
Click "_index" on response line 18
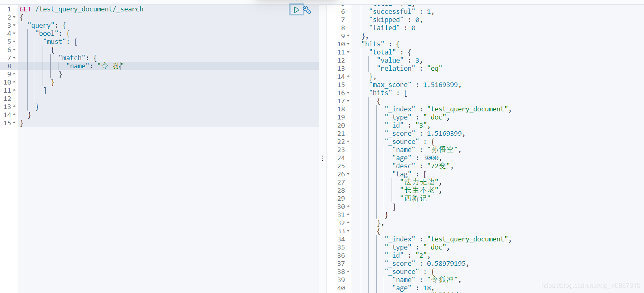click(400, 109)
